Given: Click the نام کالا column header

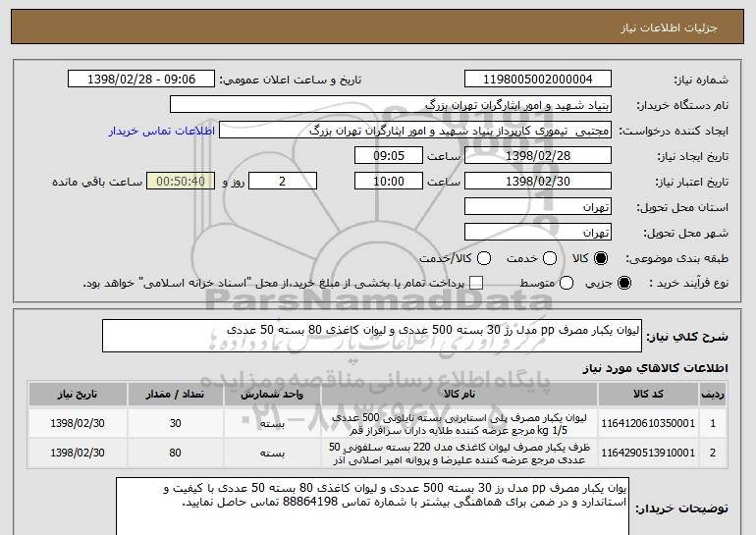Looking at the screenshot, I should click(459, 395).
